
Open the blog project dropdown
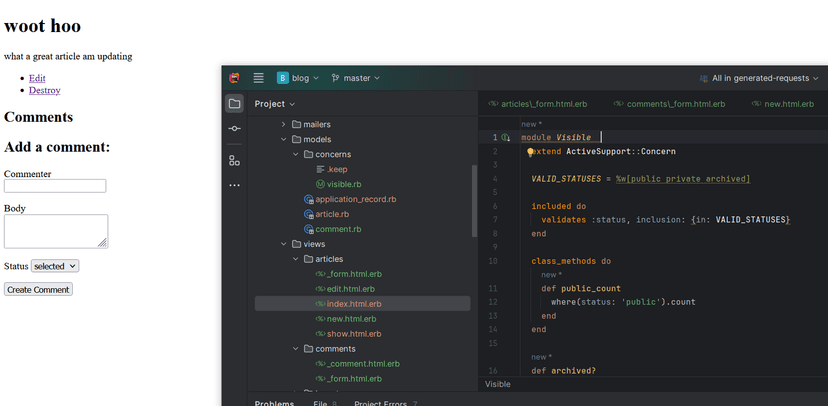tap(299, 78)
